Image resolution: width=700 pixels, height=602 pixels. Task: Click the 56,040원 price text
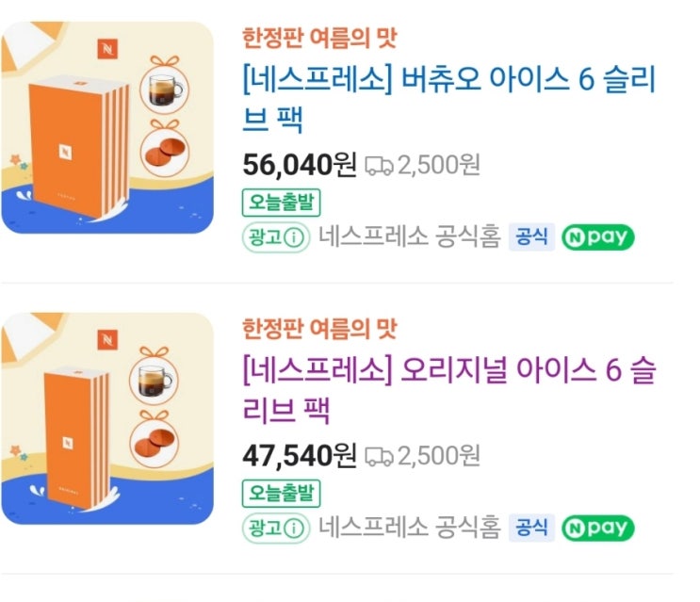[300, 166]
